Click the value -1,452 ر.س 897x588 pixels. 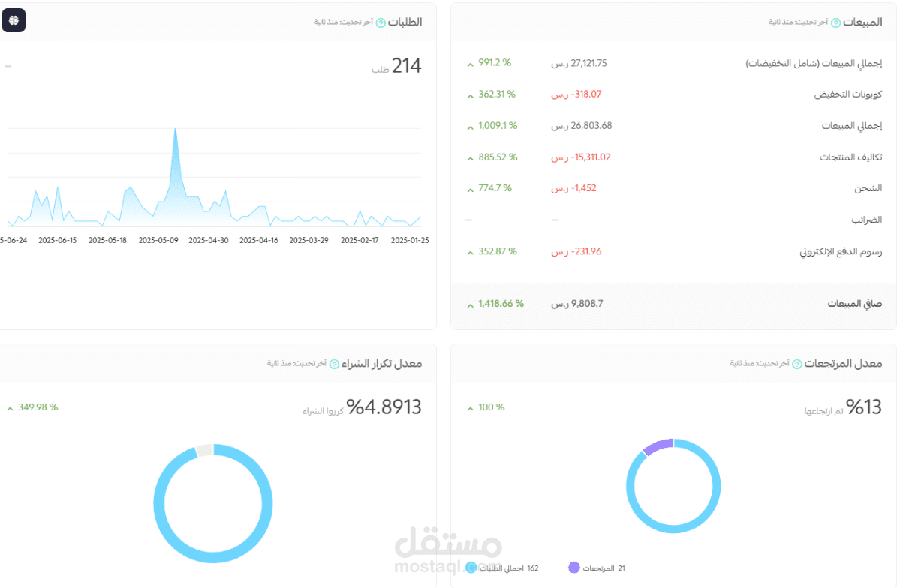[x=573, y=188]
